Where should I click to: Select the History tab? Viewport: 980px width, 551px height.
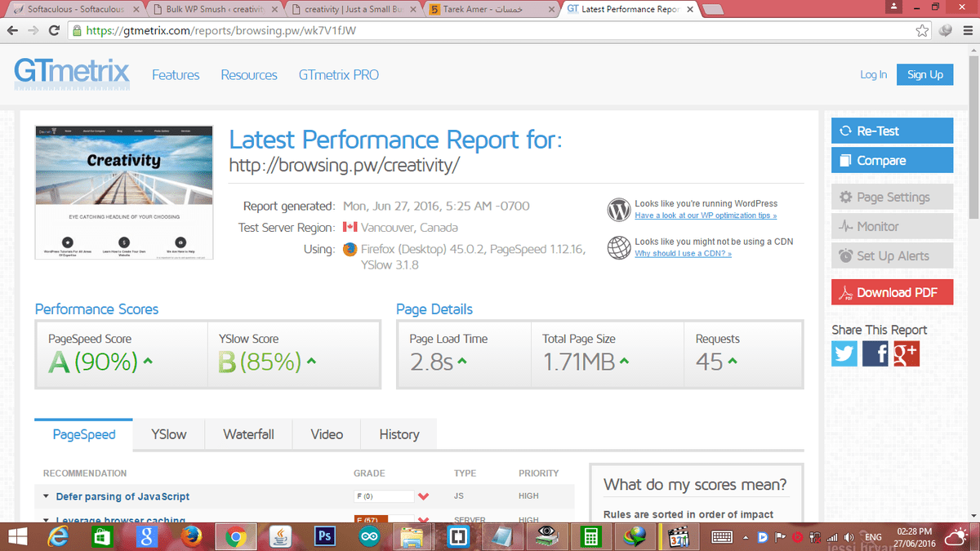click(x=399, y=434)
